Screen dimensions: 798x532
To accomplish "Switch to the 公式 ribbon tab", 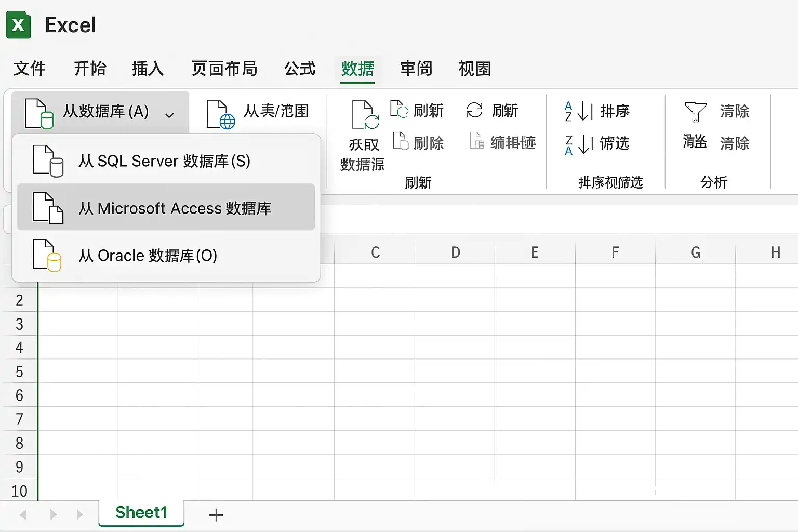I will [300, 69].
